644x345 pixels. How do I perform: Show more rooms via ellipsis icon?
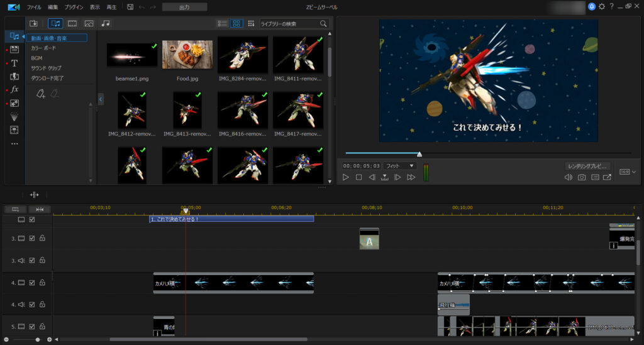click(14, 143)
